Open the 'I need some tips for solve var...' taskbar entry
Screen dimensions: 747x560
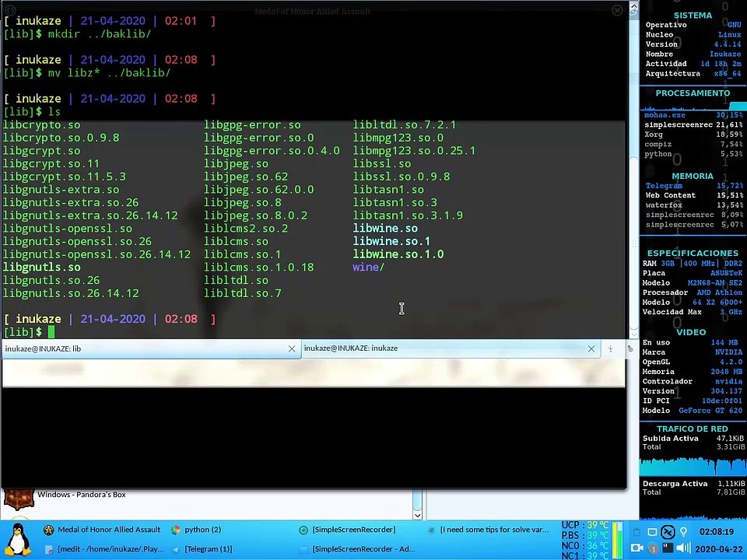[x=488, y=530]
